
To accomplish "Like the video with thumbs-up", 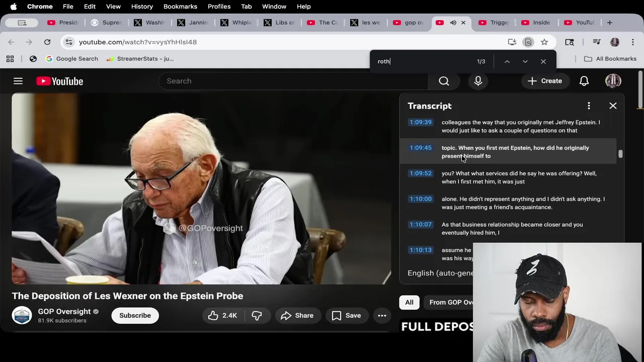I will click(222, 316).
